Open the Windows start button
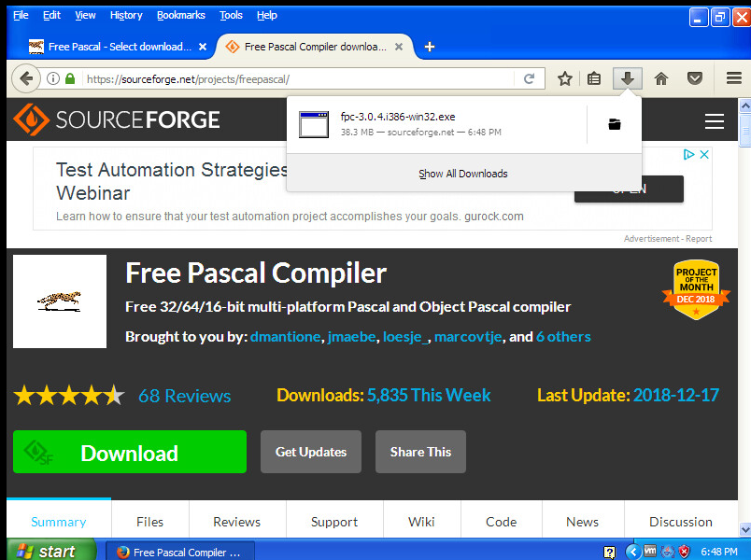The image size is (751, 560). [x=50, y=552]
